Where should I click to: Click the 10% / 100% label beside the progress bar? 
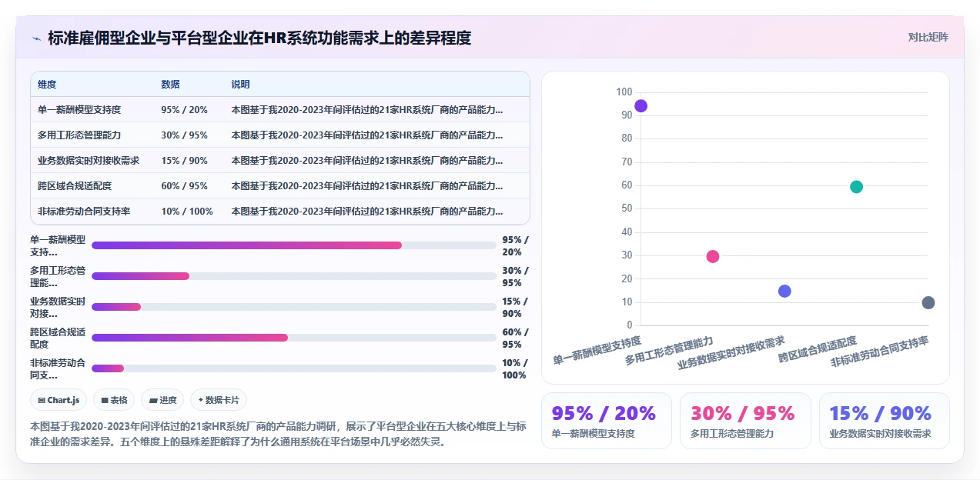(x=514, y=368)
